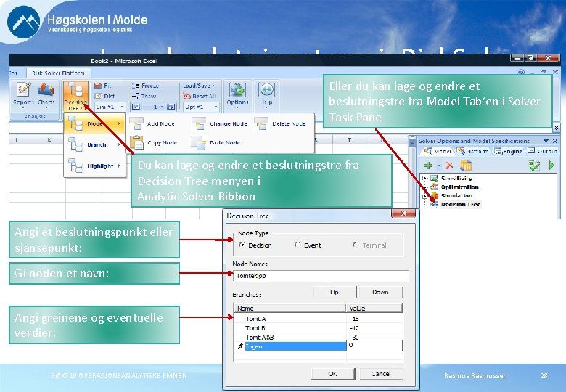Click the Fit icon in the ribbon
Image resolution: width=566 pixels, height=392 pixels.
click(98, 86)
